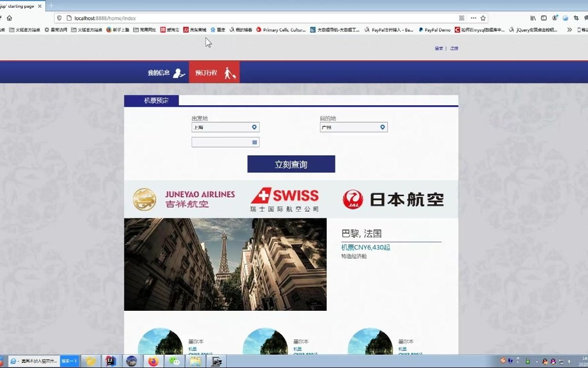The height and width of the screenshot is (368, 588).
Task: Select the 日本航空 JAL red circle logo
Action: pyautogui.click(x=352, y=199)
